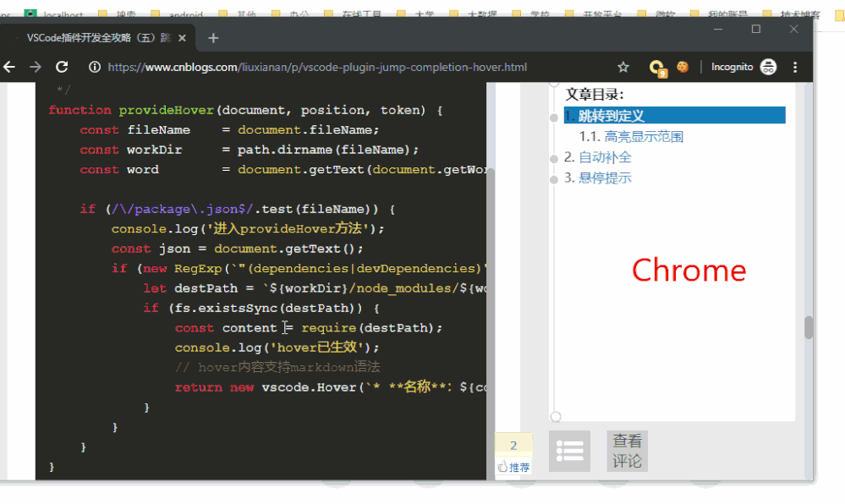Click the page vertical scrollbar thumb

(809, 327)
